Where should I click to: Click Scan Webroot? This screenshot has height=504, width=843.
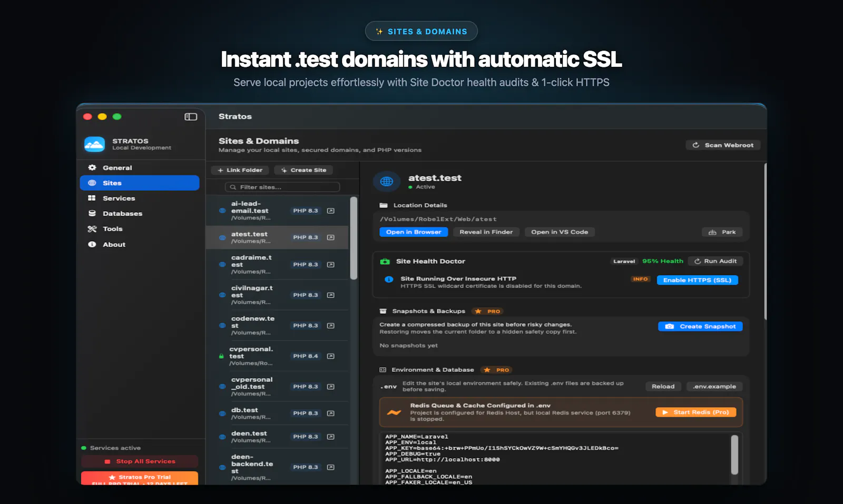723,145
